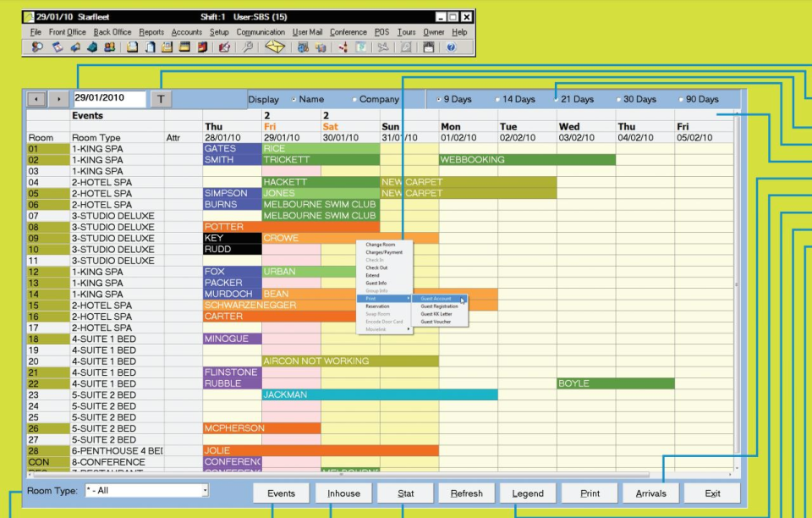Viewport: 812px width, 518px height.
Task: Open the Reports menu
Action: [x=151, y=32]
